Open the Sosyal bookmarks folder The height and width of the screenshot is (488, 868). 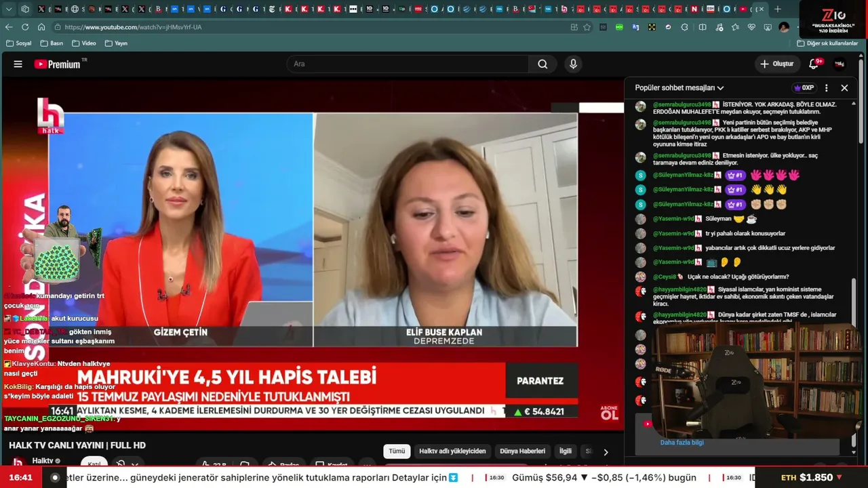coord(19,43)
